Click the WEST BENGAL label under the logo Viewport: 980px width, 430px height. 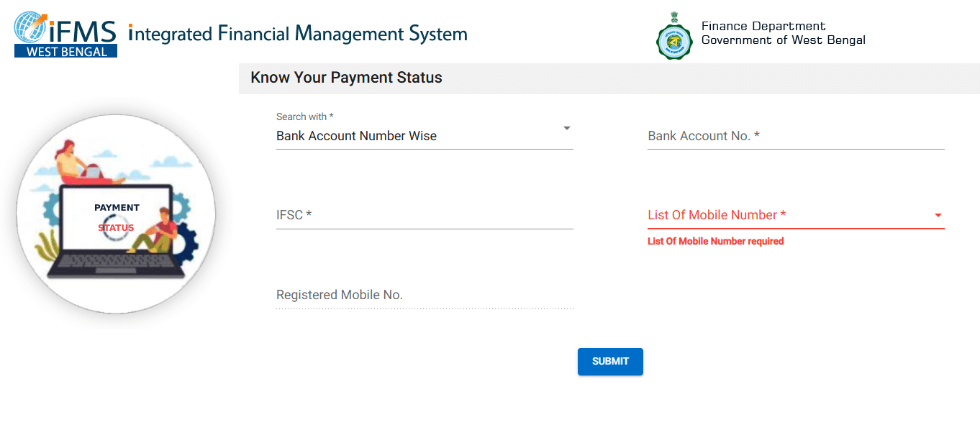coord(65,50)
